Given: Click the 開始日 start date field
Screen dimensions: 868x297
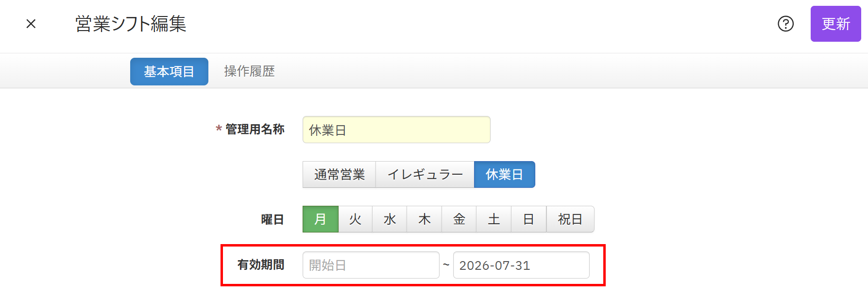Looking at the screenshot, I should click(371, 265).
